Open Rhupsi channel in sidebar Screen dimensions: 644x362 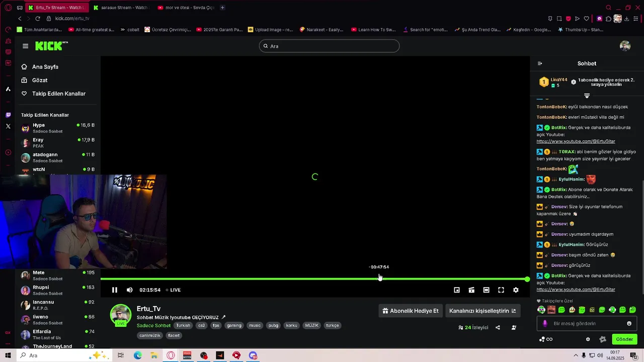57,290
